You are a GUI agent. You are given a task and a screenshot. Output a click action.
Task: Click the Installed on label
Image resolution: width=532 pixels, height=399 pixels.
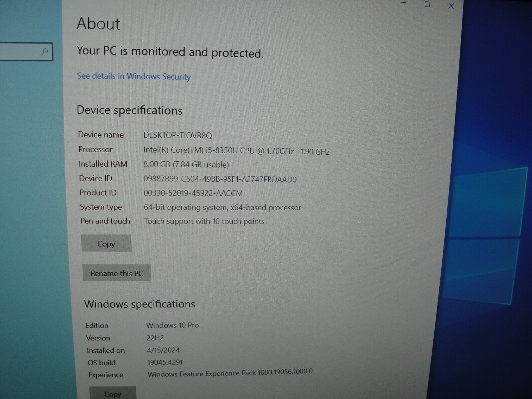tap(106, 350)
